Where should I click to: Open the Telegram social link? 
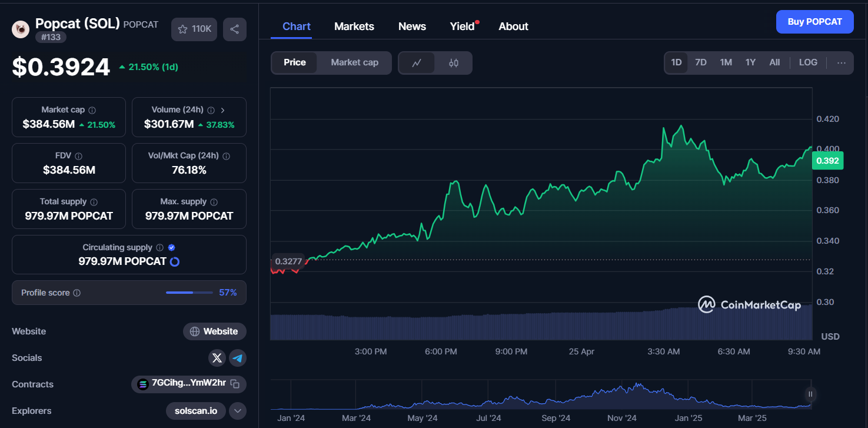click(238, 358)
